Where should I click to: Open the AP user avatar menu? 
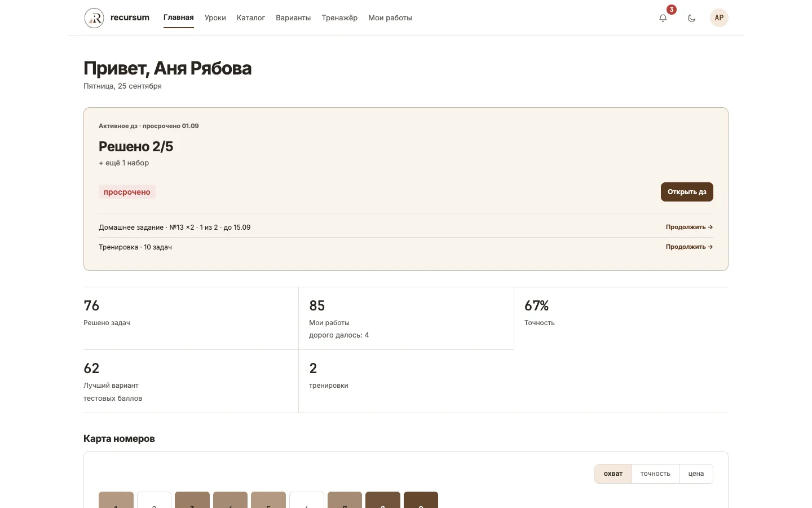(719, 18)
